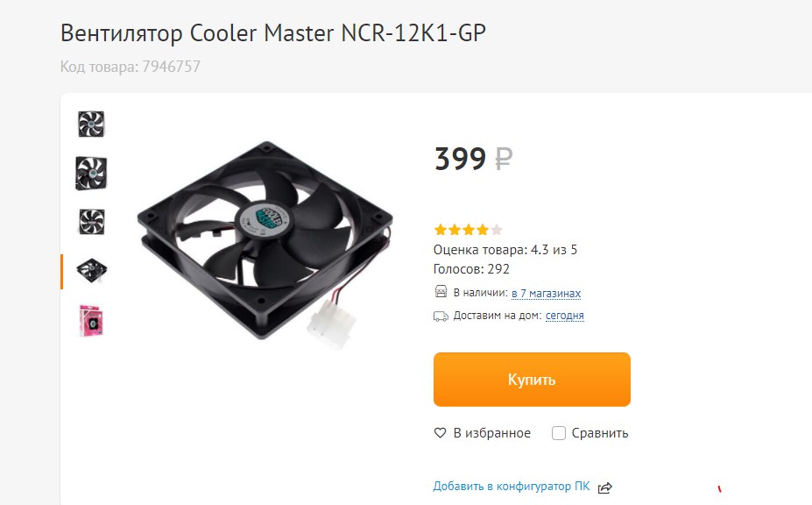
Task: Open the 'в 7 магазинах' availability link
Action: [546, 294]
